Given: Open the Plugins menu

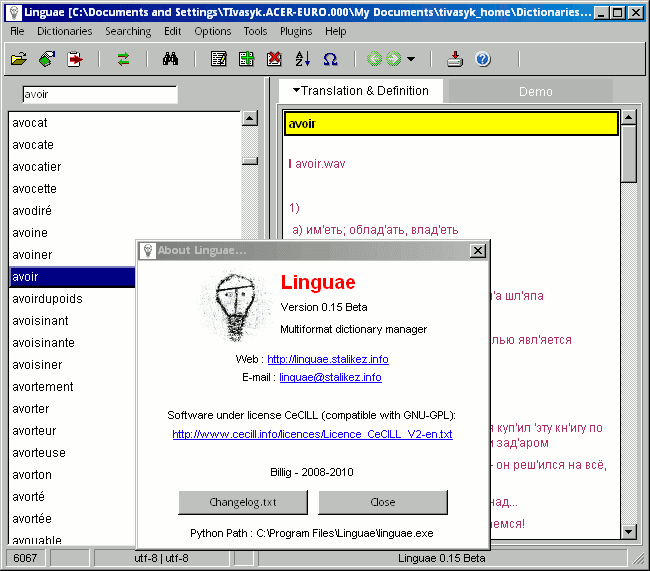Looking at the screenshot, I should 296,31.
